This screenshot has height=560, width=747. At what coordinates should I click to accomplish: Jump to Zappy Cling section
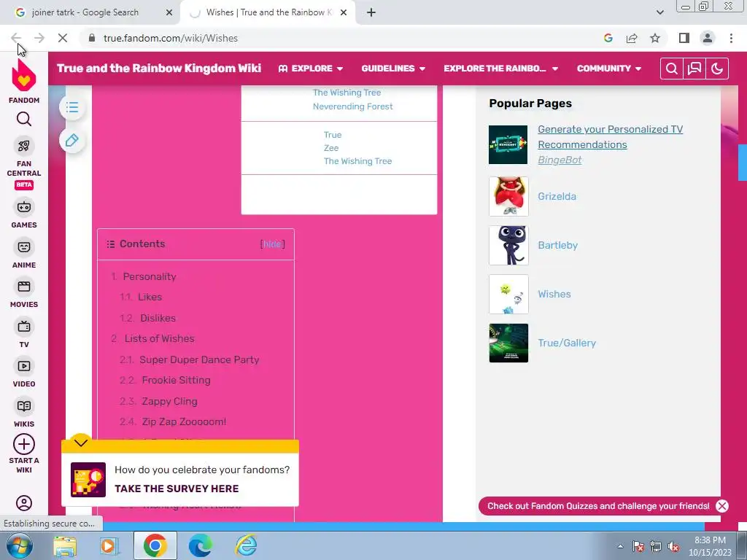point(169,401)
